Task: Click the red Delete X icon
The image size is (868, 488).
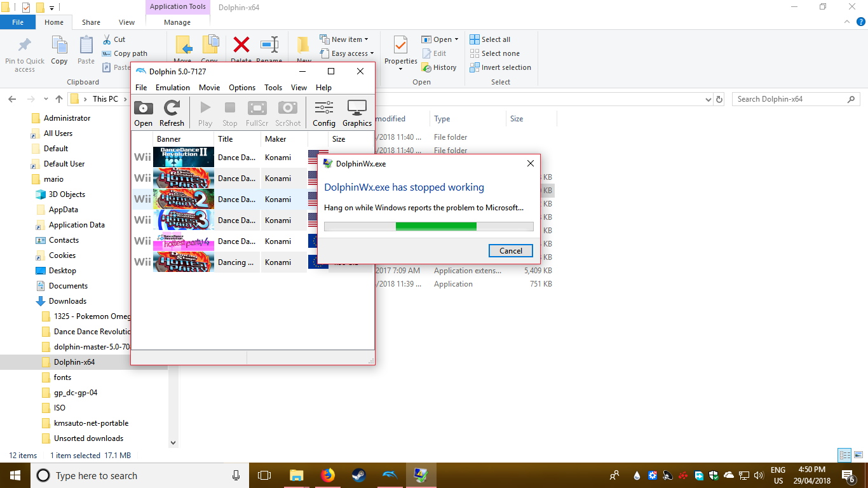Action: point(241,45)
